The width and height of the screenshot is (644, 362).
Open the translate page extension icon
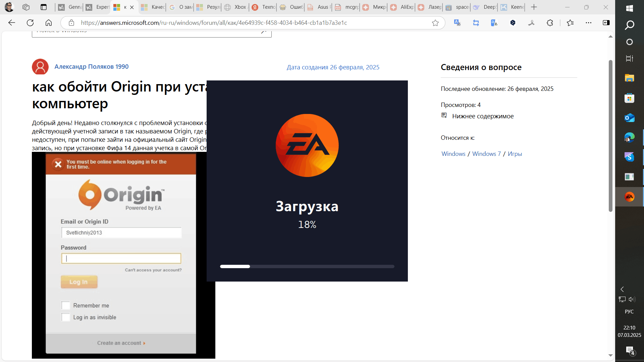pos(457,23)
